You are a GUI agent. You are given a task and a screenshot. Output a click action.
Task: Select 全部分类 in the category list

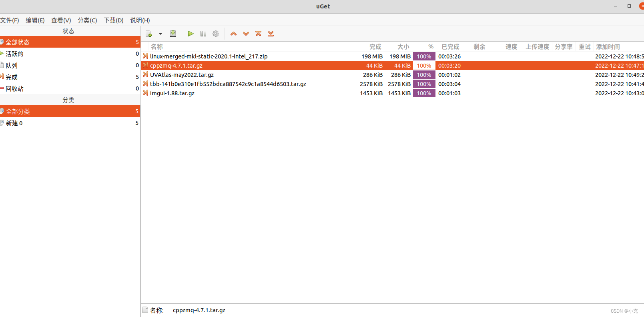point(70,111)
